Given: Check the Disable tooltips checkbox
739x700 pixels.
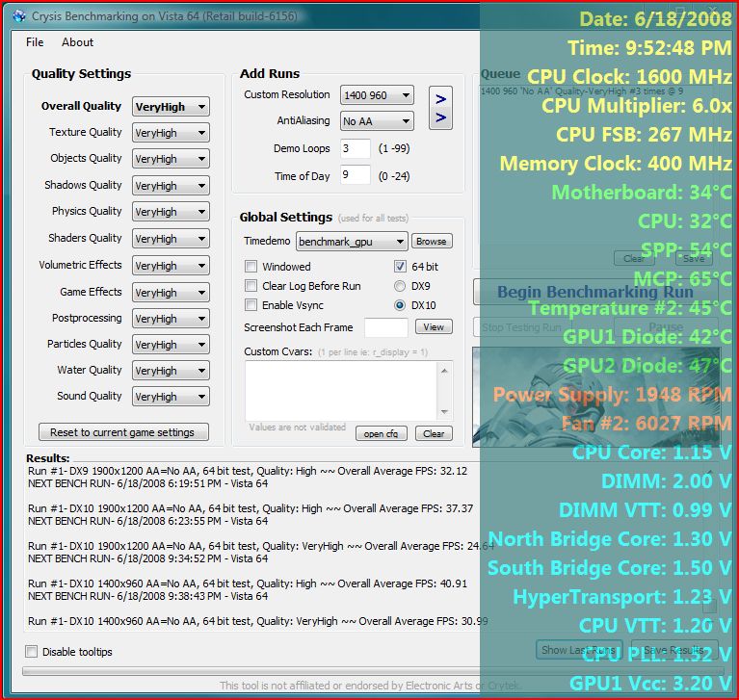Looking at the screenshot, I should pos(31,652).
